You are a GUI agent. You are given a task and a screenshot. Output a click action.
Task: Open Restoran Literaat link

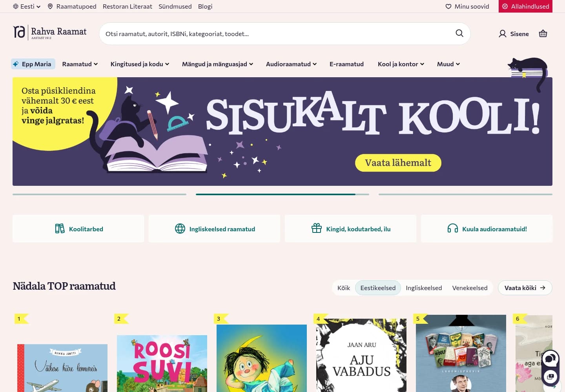point(128,6)
